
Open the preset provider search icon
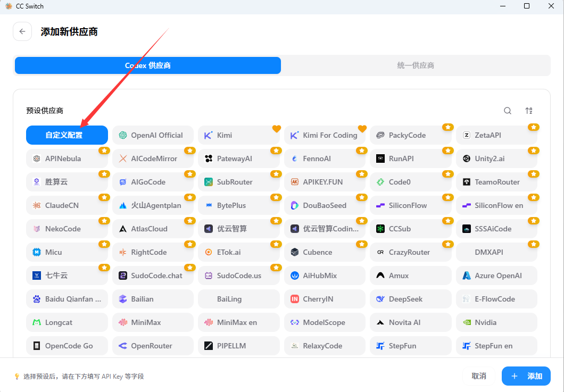click(508, 111)
